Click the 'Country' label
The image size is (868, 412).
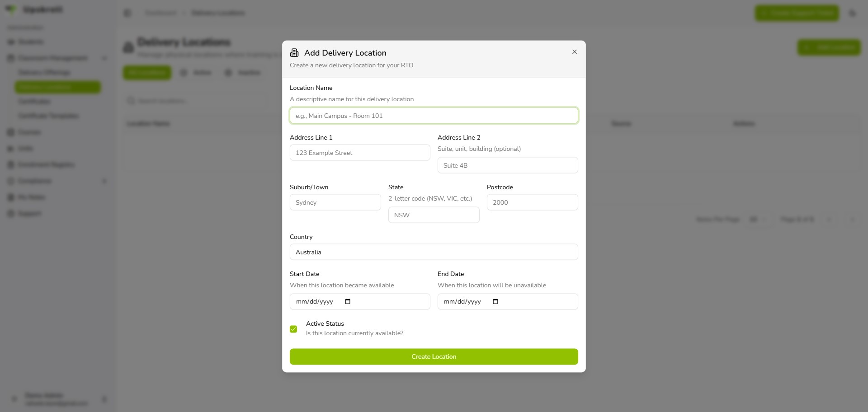(301, 237)
